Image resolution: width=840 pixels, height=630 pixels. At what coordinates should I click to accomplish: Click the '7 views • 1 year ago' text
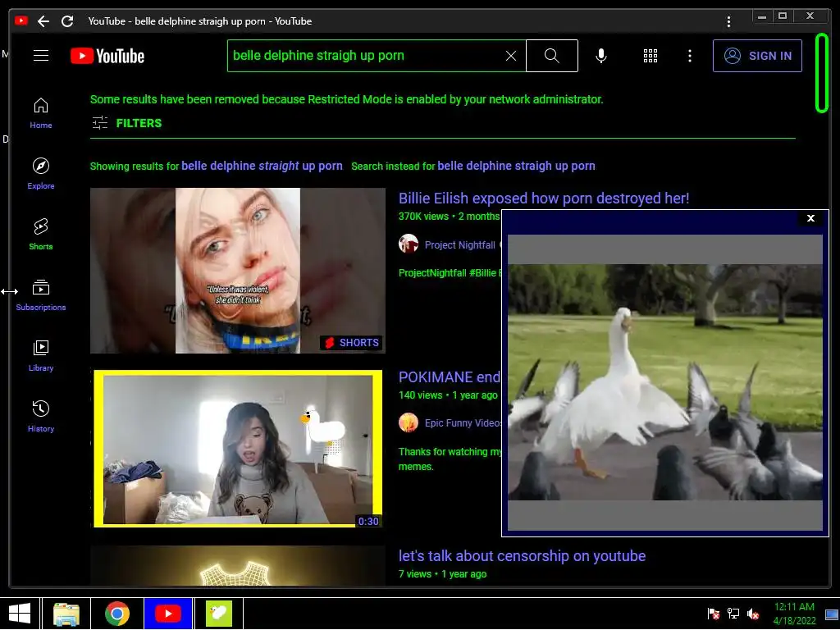(442, 574)
